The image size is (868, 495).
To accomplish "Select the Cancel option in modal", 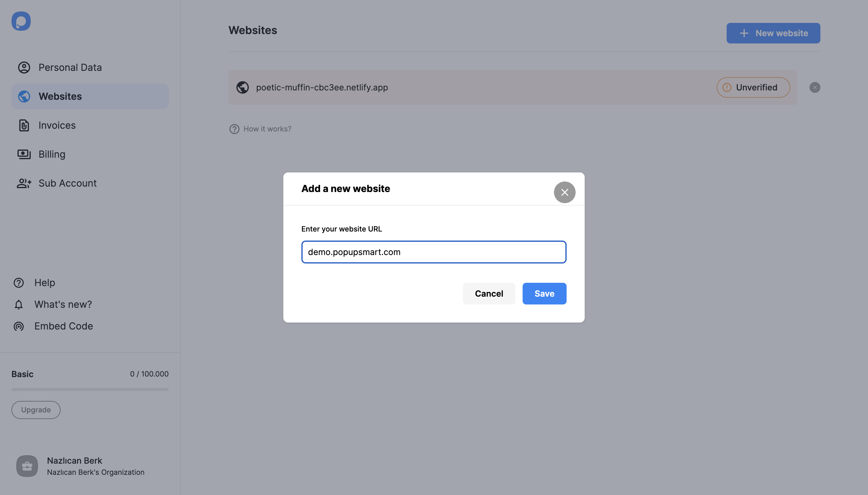I will 489,293.
